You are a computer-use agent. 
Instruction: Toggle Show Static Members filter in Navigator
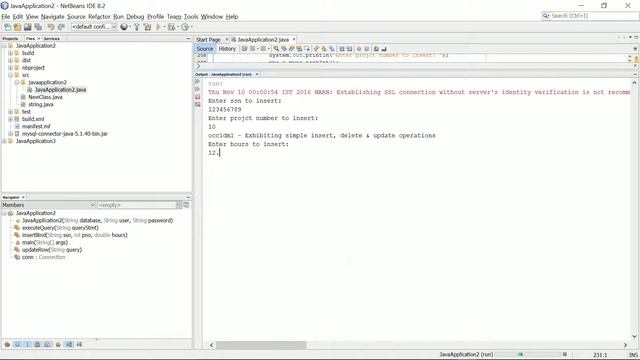[27, 344]
